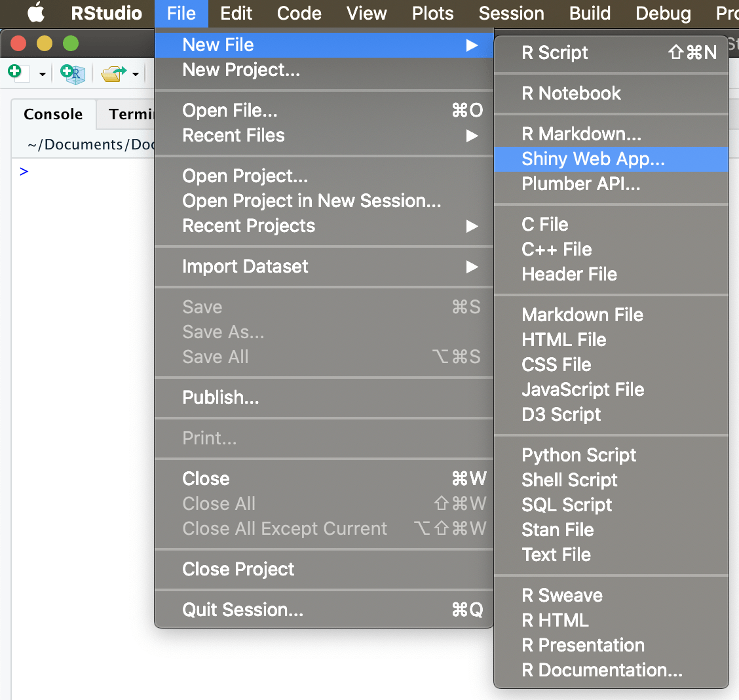Create a new CSS File
The width and height of the screenshot is (739, 700).
click(611, 365)
